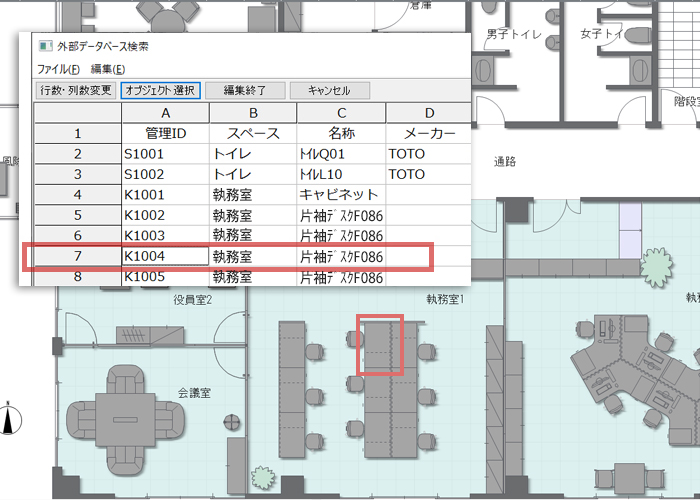Click the キャビネット cell in row 4
700x500 pixels.
tap(341, 194)
